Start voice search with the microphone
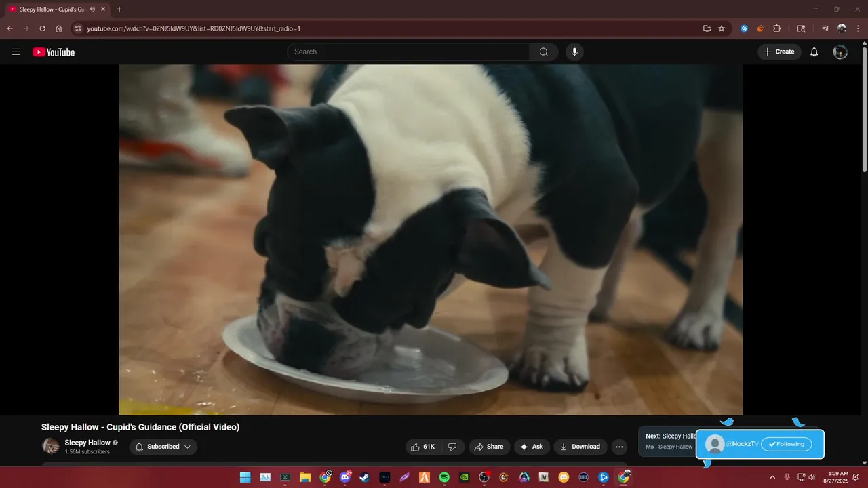This screenshot has height=488, width=868. [x=574, y=52]
